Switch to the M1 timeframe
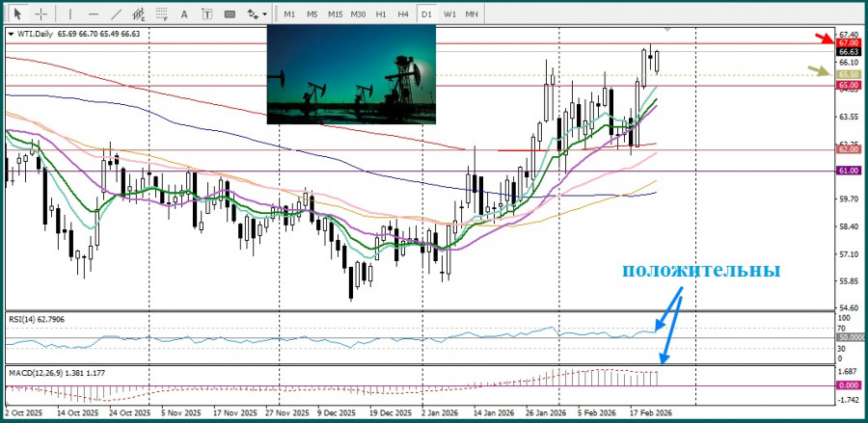The height and width of the screenshot is (423, 868). point(290,13)
